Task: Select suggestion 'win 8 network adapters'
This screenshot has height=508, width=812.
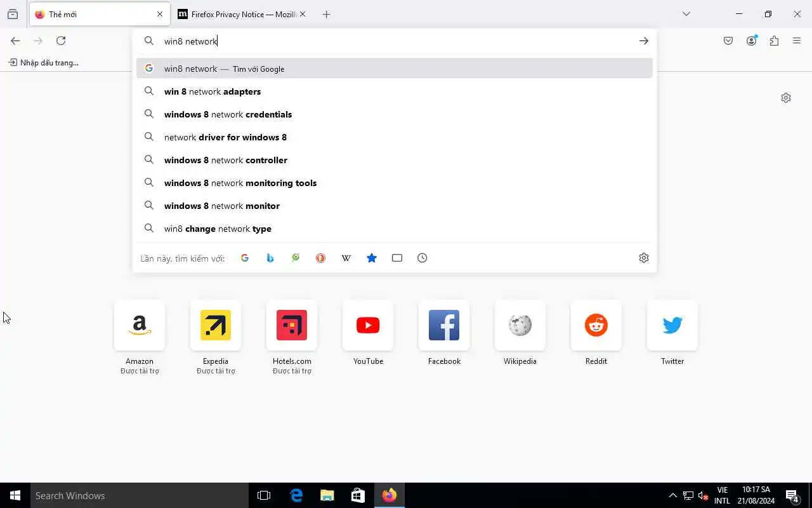Action: point(394,91)
